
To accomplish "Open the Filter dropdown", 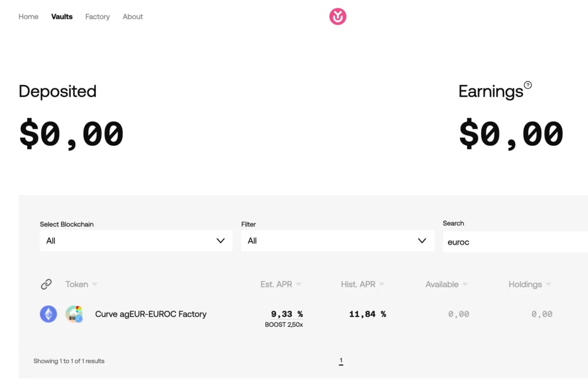I will (x=338, y=240).
